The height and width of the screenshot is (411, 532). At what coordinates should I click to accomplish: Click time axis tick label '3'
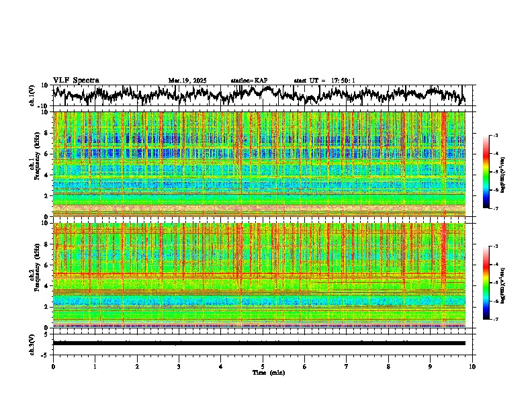pos(179,367)
